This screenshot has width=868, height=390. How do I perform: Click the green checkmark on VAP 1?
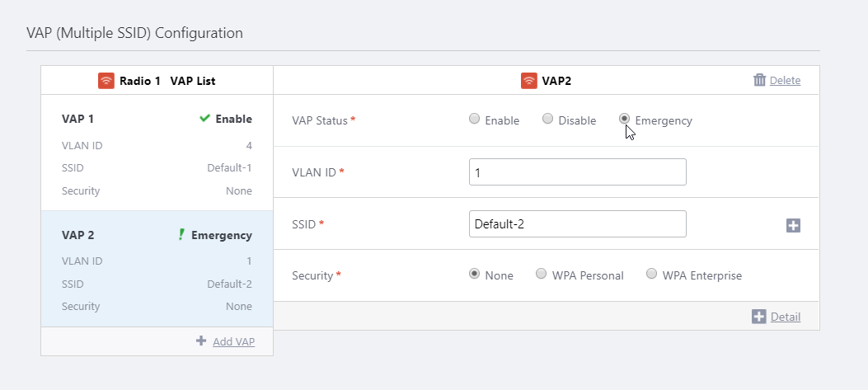click(205, 119)
